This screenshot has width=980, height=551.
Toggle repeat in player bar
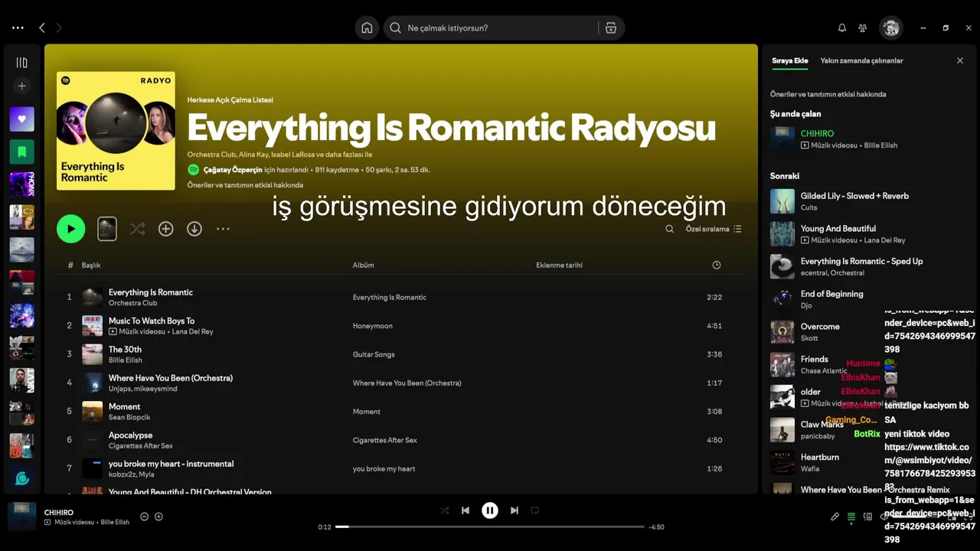(535, 510)
